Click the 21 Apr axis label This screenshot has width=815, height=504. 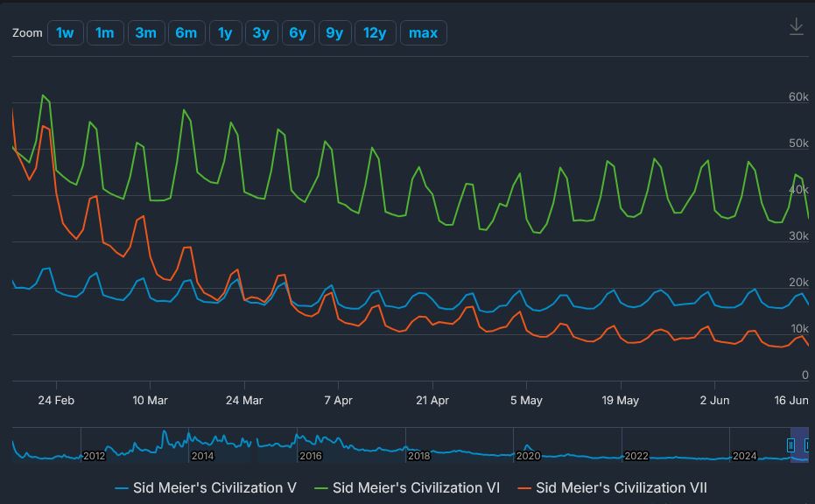[432, 400]
